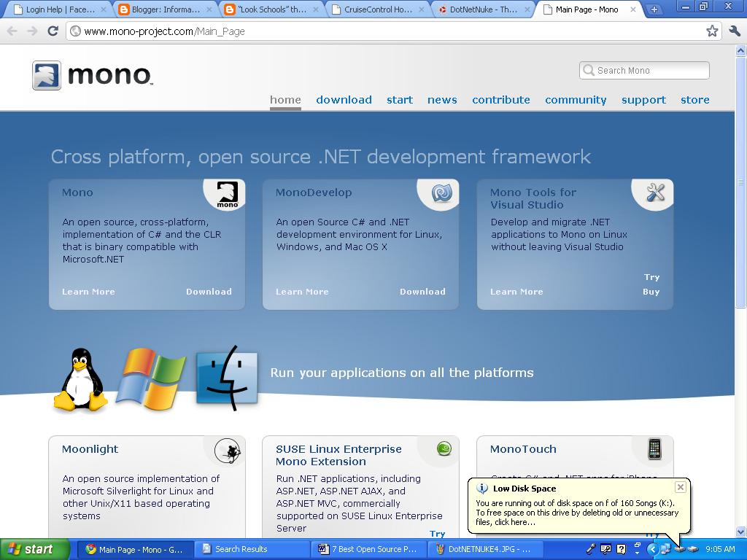747x560 pixels.
Task: Open the contribute nav item
Action: click(501, 100)
